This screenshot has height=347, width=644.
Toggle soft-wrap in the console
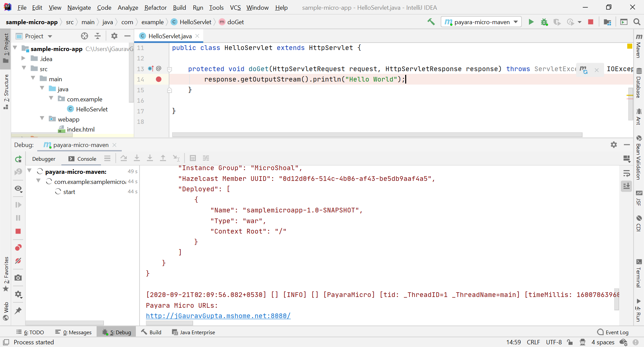point(626,173)
